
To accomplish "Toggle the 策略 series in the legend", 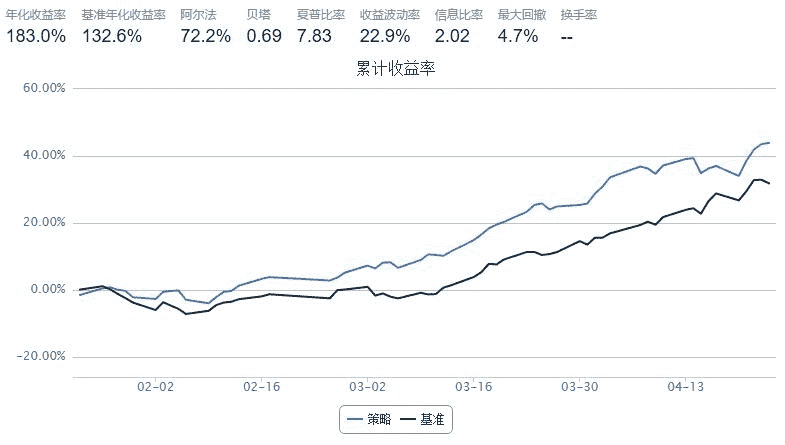I will click(368, 420).
